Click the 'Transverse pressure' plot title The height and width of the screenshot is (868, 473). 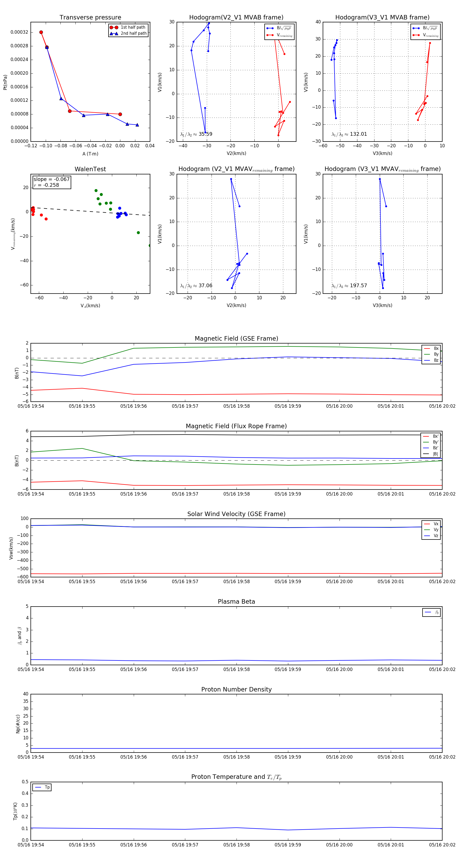90,18
